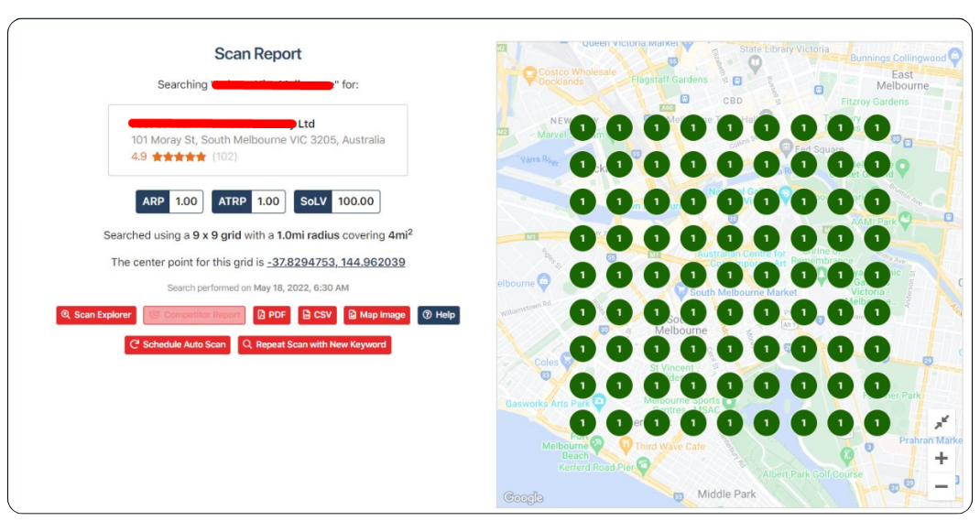
Task: Click the Google logo on the map
Action: [523, 498]
